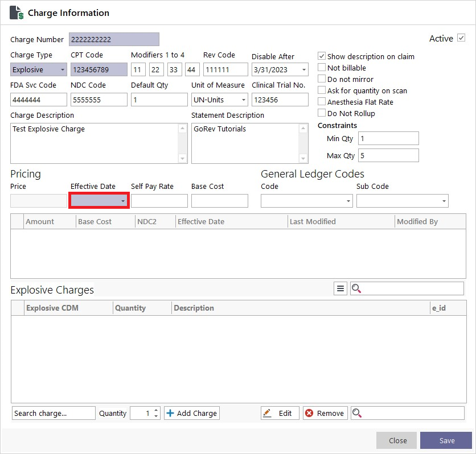This screenshot has width=476, height=454.
Task: Click the Charge Number field
Action: click(x=114, y=39)
